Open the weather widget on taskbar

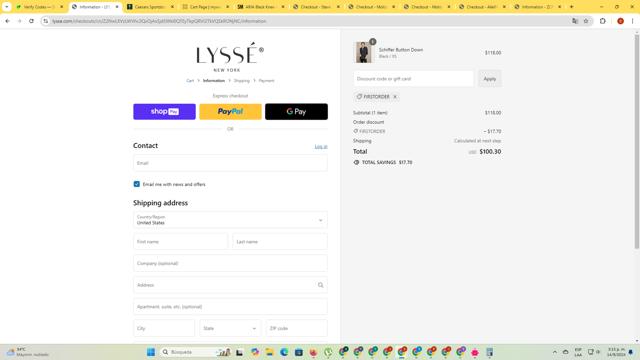[x=28, y=352]
